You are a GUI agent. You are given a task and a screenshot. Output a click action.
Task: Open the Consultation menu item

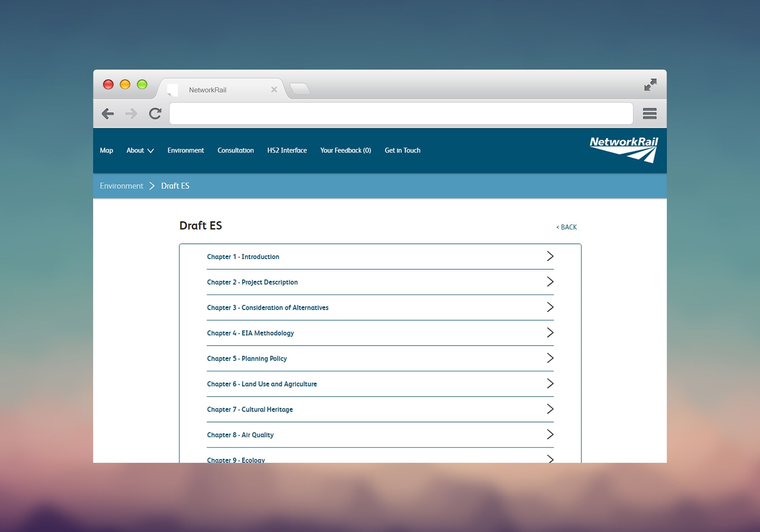tap(236, 150)
